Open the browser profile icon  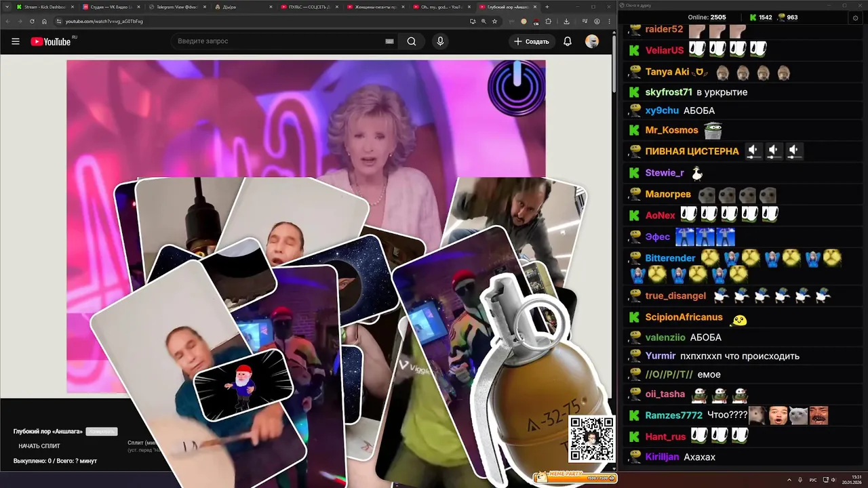597,21
